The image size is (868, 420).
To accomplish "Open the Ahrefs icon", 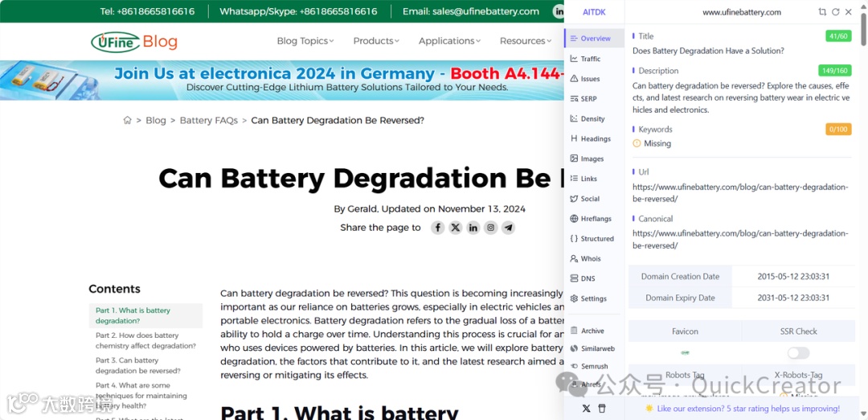I will pos(574,384).
